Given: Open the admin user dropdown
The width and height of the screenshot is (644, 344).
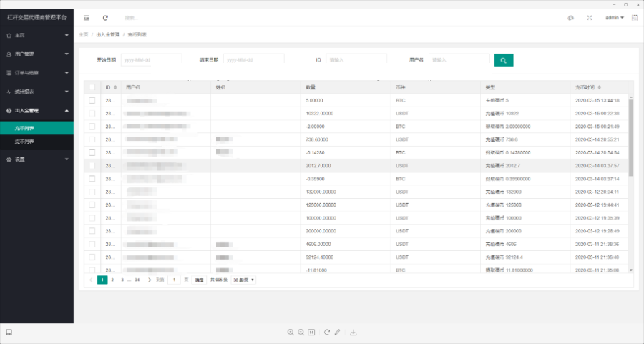Looking at the screenshot, I should (615, 17).
